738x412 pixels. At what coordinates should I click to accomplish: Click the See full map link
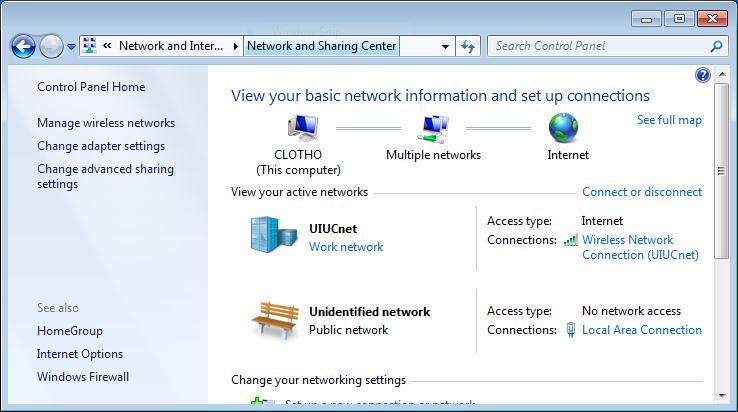click(669, 120)
